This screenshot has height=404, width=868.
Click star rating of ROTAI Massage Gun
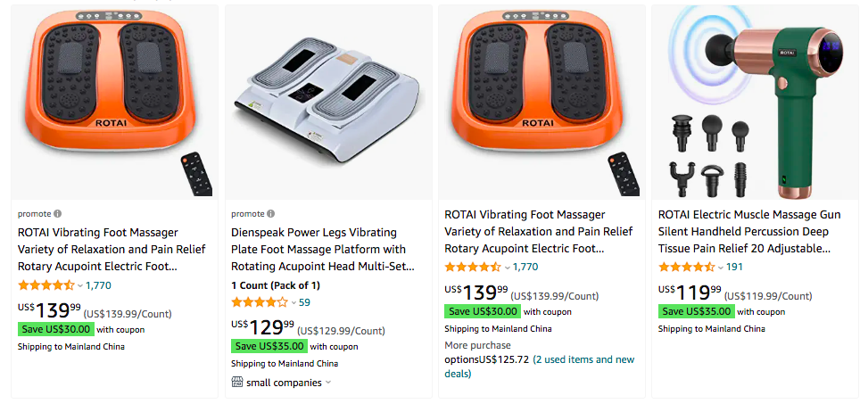click(687, 267)
